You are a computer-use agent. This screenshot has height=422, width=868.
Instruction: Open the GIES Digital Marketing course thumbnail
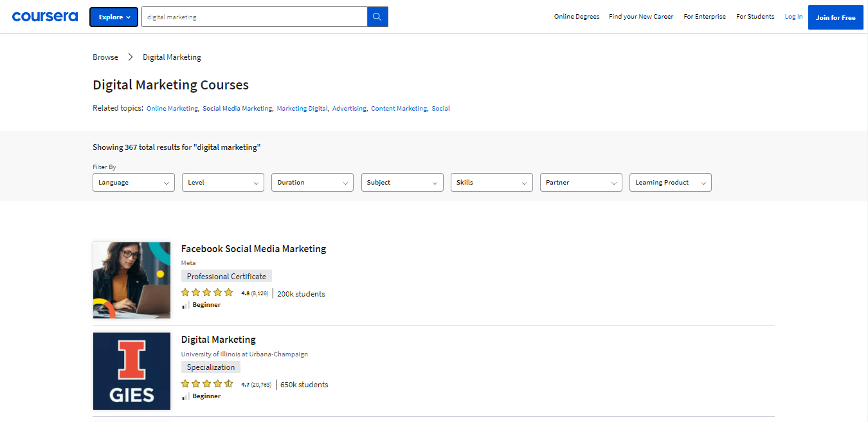pos(132,371)
